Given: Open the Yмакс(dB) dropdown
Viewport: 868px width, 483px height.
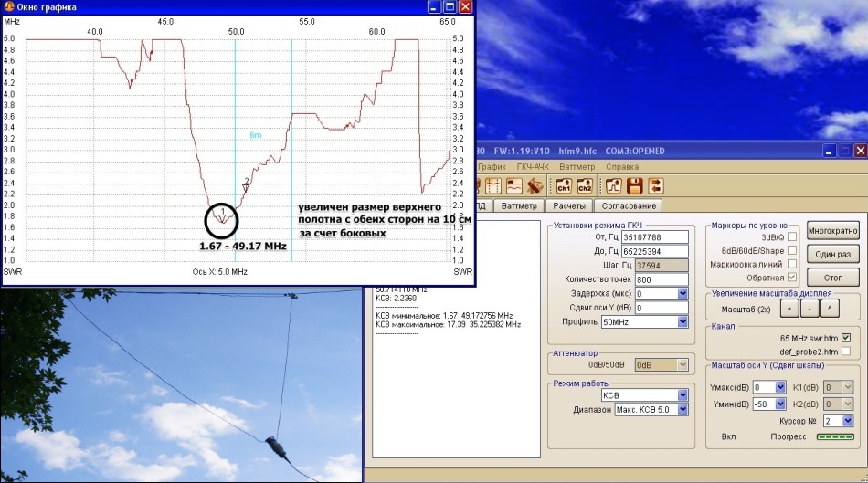Looking at the screenshot, I should point(780,387).
